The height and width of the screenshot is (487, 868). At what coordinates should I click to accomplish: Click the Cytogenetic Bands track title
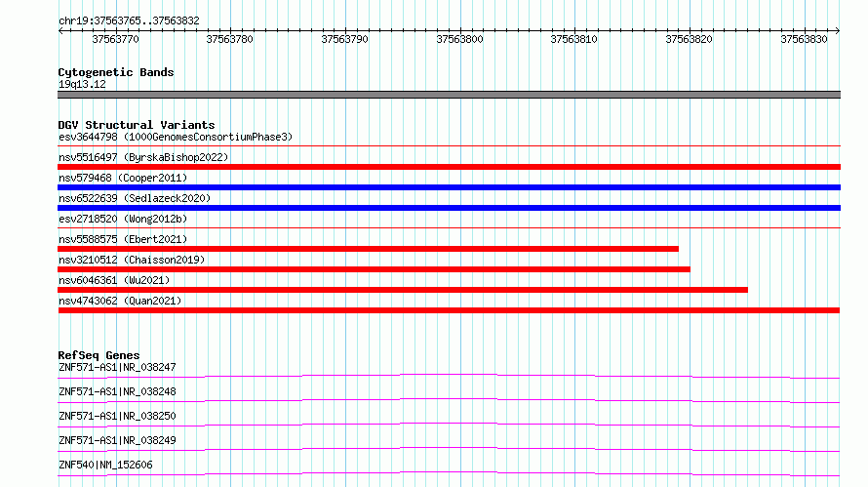coord(116,72)
